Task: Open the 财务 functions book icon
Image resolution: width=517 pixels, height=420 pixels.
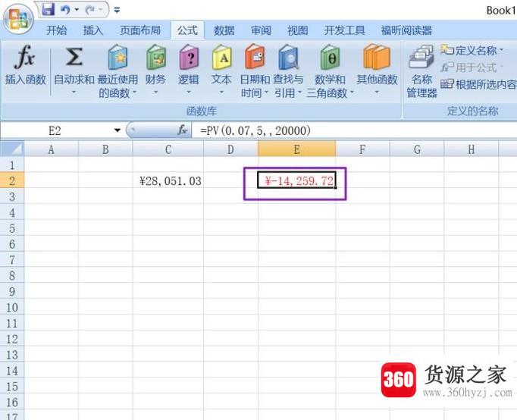Action: coord(155,57)
